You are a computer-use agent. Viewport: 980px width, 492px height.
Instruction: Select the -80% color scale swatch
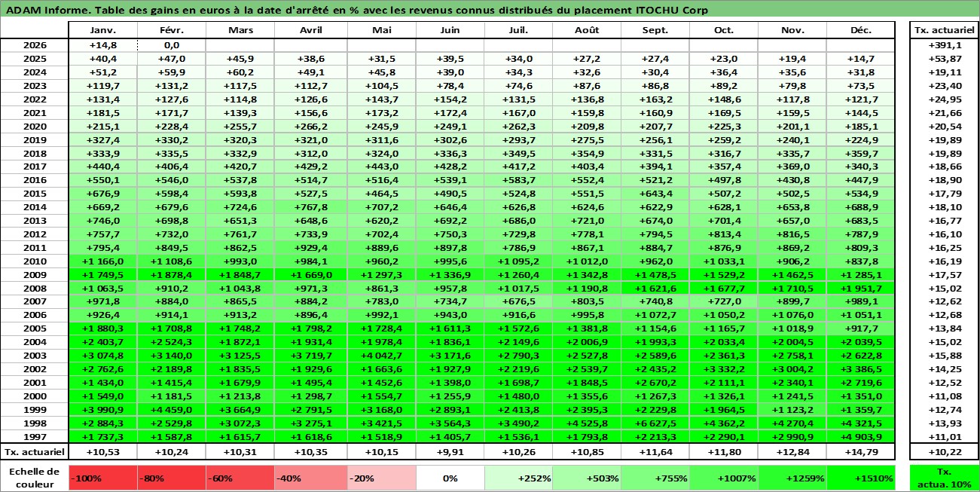pyautogui.click(x=171, y=478)
